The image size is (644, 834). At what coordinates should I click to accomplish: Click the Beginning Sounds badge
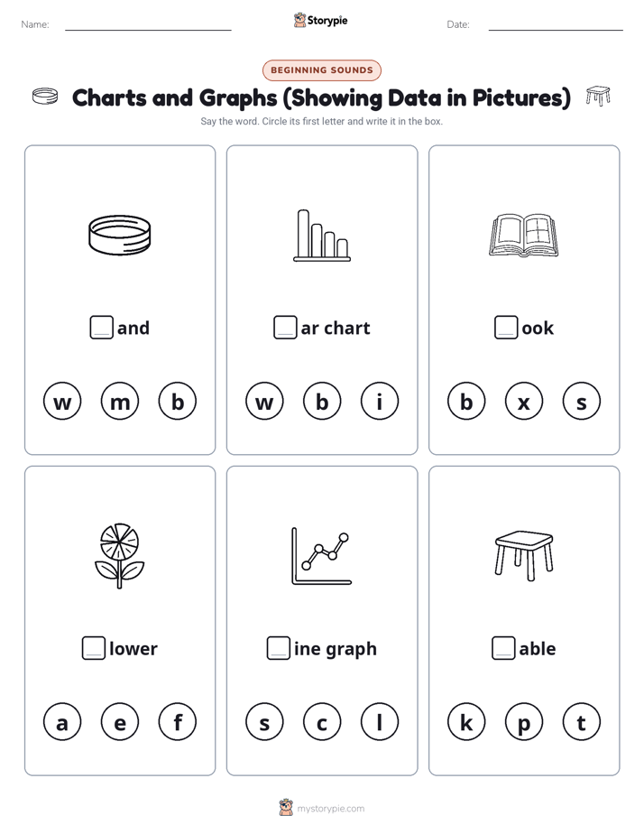pyautogui.click(x=322, y=70)
